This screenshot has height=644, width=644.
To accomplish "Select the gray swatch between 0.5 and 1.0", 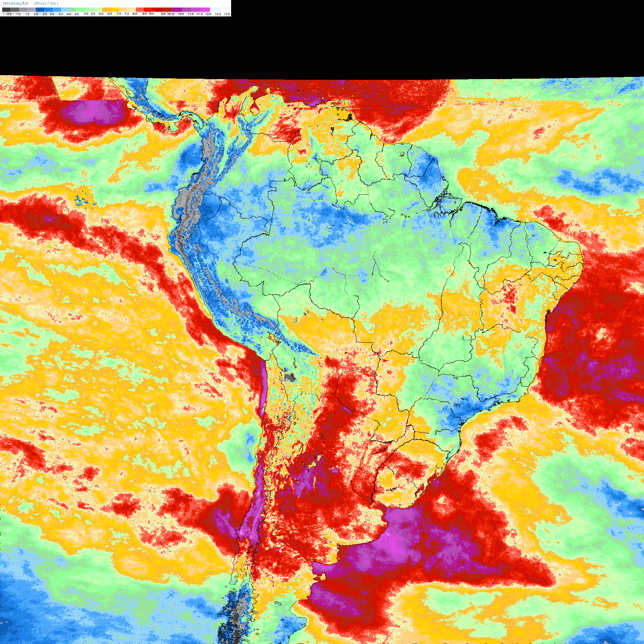I will (15, 10).
